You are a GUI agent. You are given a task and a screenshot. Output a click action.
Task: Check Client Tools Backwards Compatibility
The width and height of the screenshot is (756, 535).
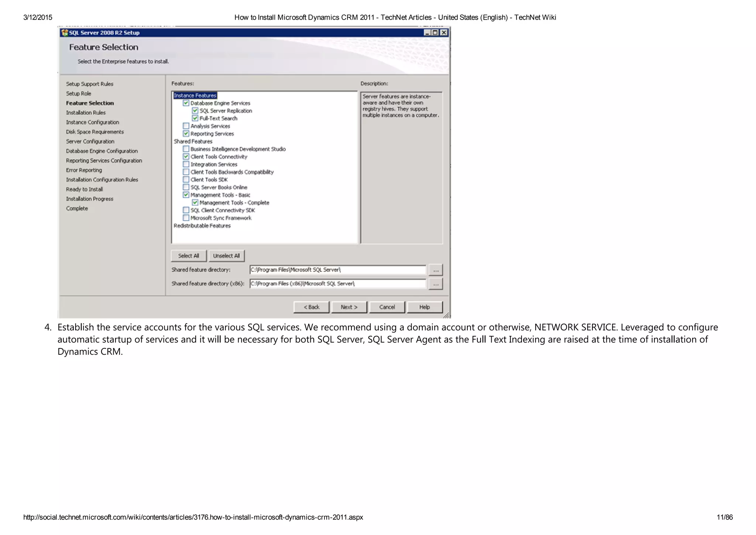pos(186,172)
